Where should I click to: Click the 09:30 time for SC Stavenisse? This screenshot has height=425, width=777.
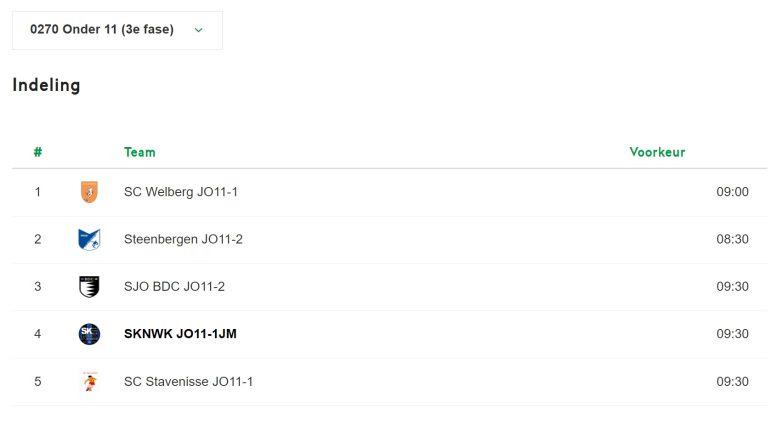click(x=732, y=381)
